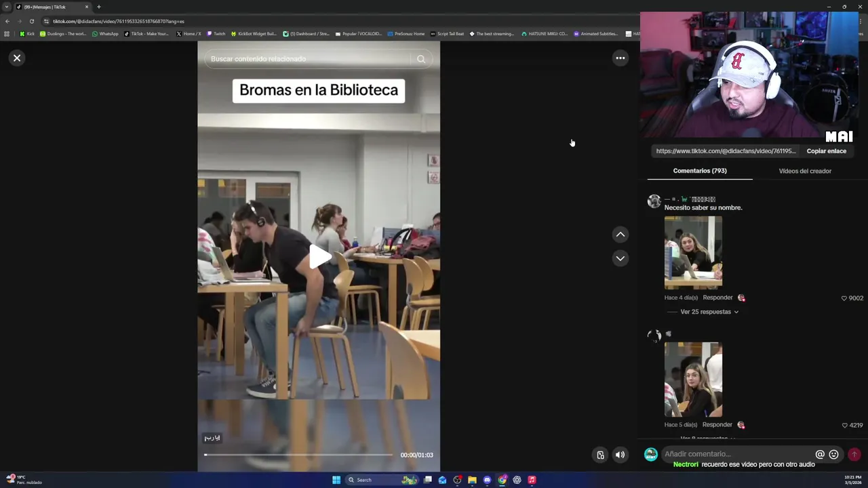Click the browser address bar
Image resolution: width=868 pixels, height=488 pixels.
(x=339, y=21)
